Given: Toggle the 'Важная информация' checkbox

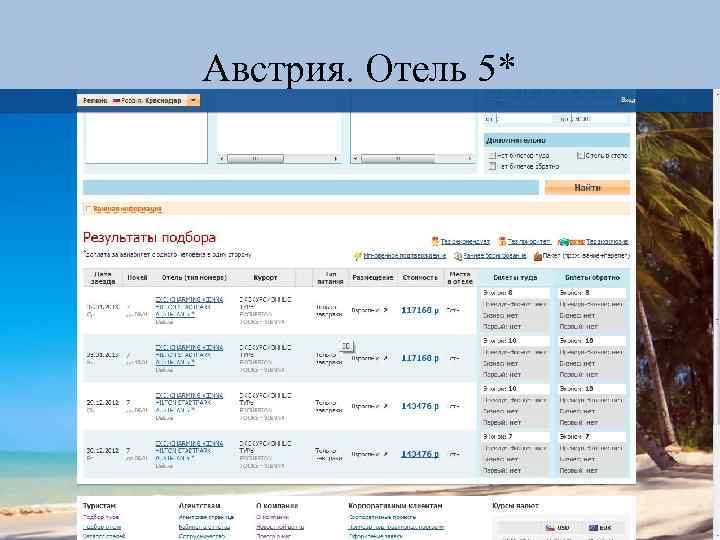Looking at the screenshot, I should pyautogui.click(x=88, y=209).
